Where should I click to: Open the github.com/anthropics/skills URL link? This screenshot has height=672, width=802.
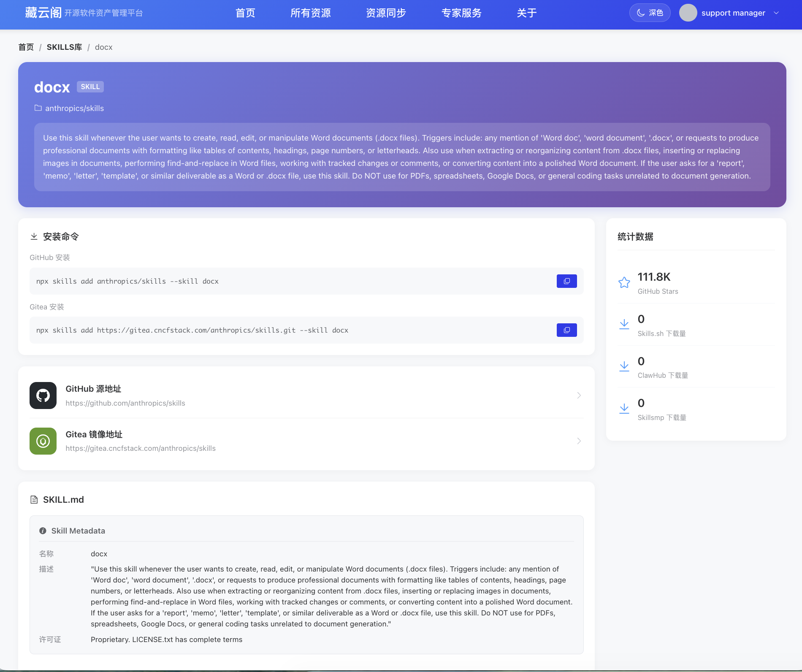click(125, 403)
